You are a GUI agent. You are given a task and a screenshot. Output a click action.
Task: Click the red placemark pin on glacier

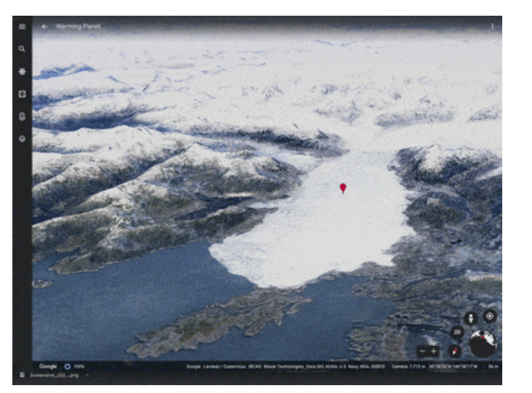tap(343, 188)
